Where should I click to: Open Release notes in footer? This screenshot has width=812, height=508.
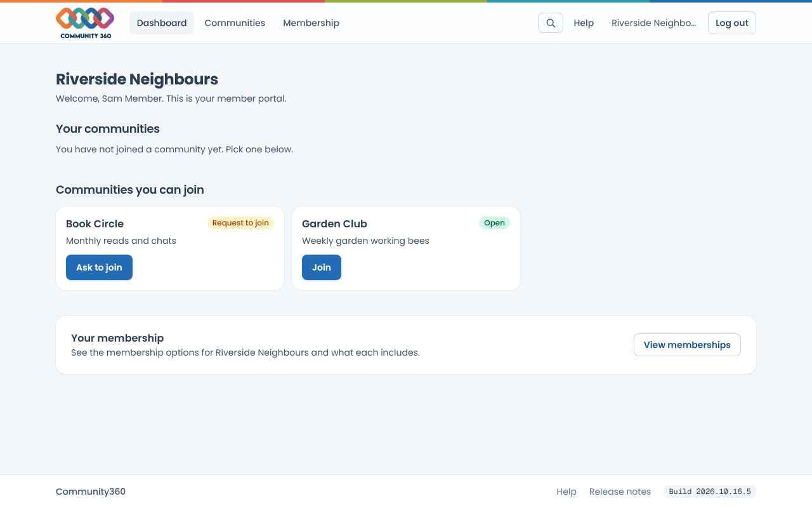tap(620, 491)
